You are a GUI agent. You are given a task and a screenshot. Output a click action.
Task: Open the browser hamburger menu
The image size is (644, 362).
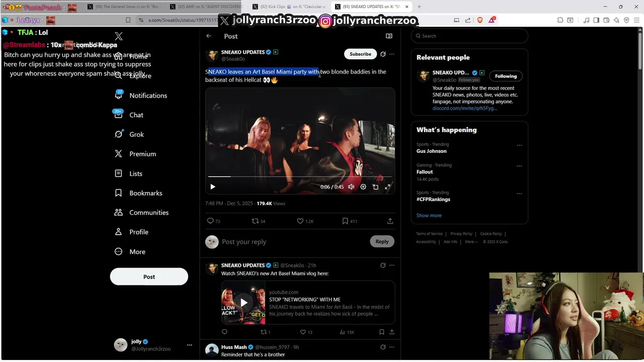tap(636, 20)
